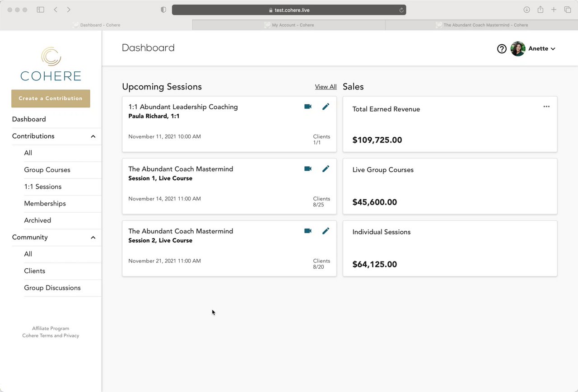The width and height of the screenshot is (578, 392).
Task: Collapse the Community section chevron
Action: click(x=93, y=238)
